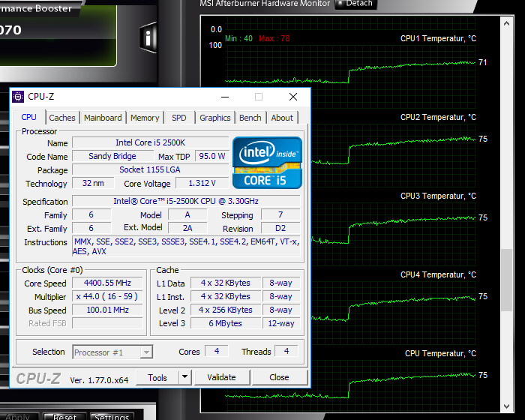Image resolution: width=525 pixels, height=420 pixels.
Task: Click the 6 MBytes Level 3 cache value
Action: pyautogui.click(x=225, y=323)
